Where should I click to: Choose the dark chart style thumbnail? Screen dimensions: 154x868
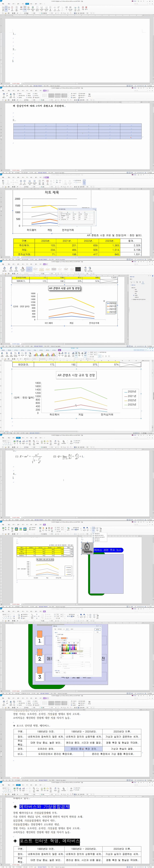pyautogui.click(x=78, y=269)
